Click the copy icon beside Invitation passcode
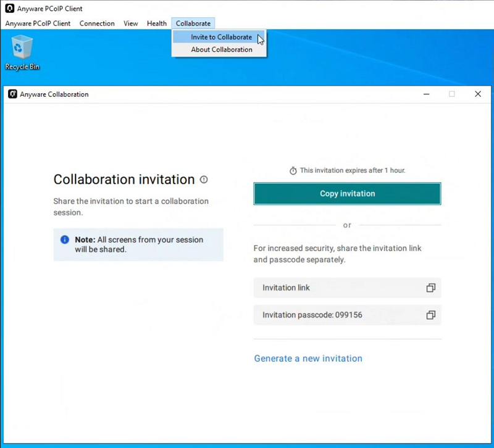 pos(430,315)
